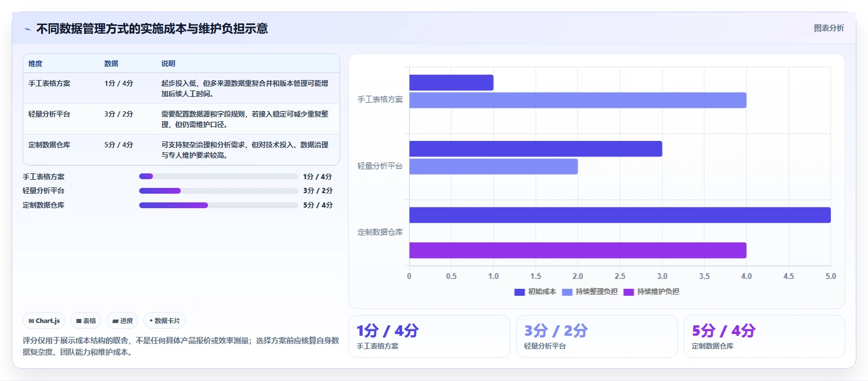The width and height of the screenshot is (868, 381).
Task: Click the description starting 起步投入低
Action: 245,89
